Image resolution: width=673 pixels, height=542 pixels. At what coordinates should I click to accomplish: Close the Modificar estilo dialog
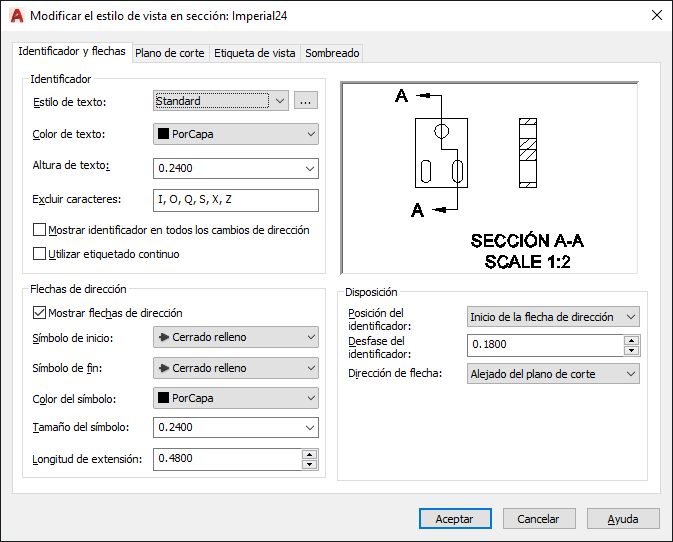pyautogui.click(x=657, y=15)
